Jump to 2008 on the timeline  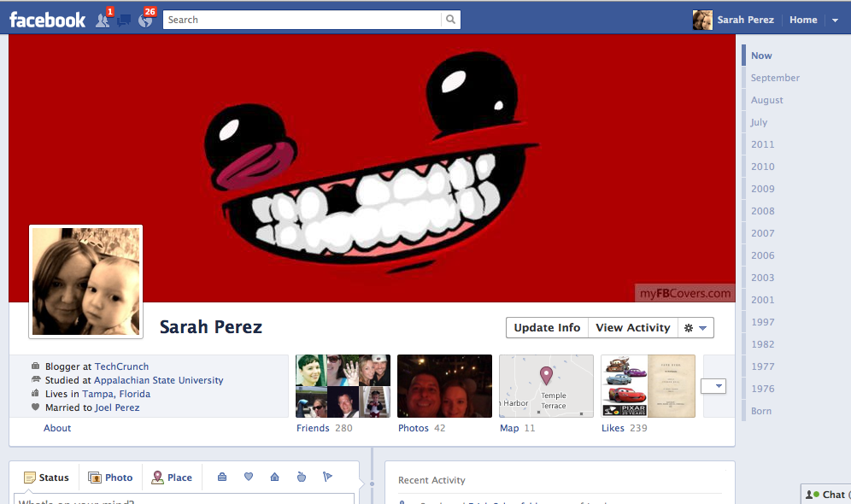762,211
